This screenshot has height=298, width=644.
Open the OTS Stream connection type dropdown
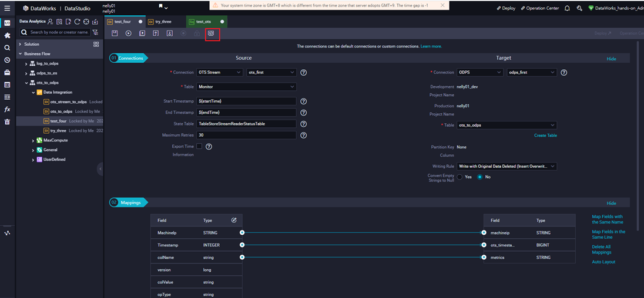pyautogui.click(x=220, y=72)
